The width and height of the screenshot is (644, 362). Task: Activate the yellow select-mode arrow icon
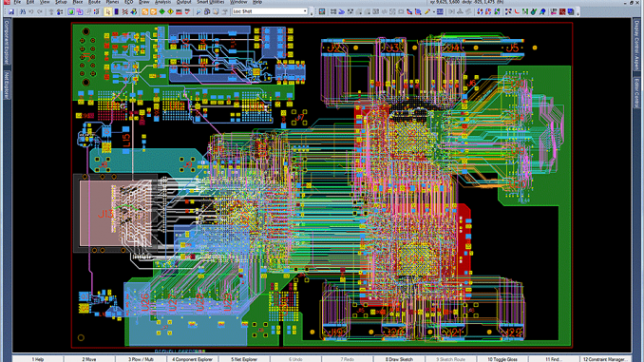point(108,11)
